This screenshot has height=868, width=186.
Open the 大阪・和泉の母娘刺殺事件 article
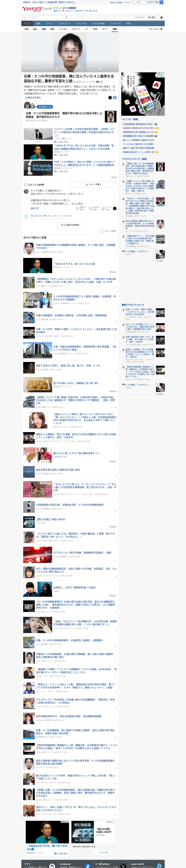pos(84,348)
